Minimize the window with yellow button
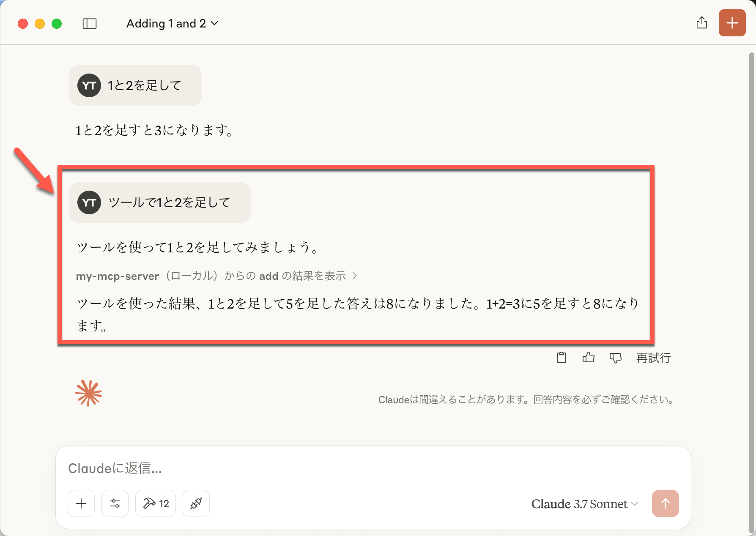This screenshot has height=536, width=756. [40, 24]
